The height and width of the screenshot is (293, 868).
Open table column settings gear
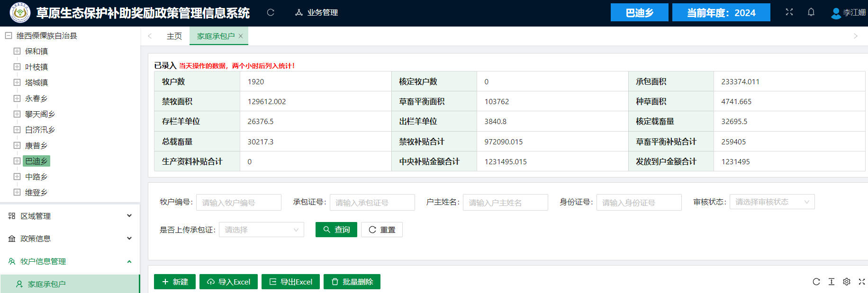pyautogui.click(x=847, y=282)
